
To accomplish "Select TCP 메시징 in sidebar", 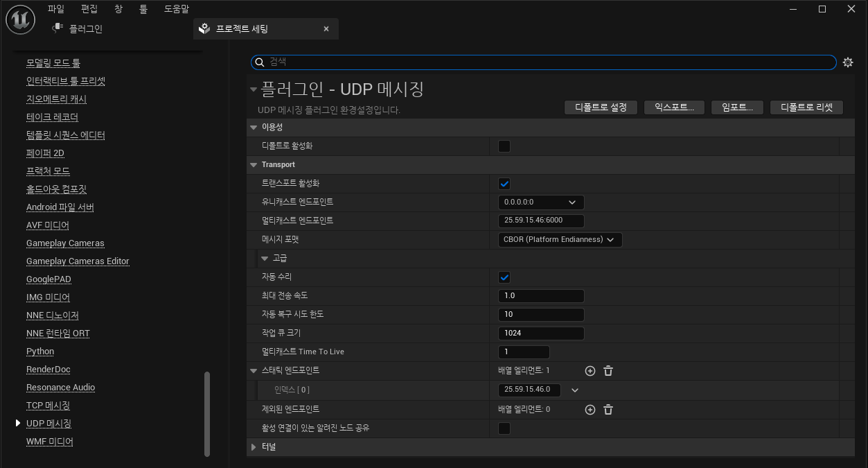I will pos(48,406).
